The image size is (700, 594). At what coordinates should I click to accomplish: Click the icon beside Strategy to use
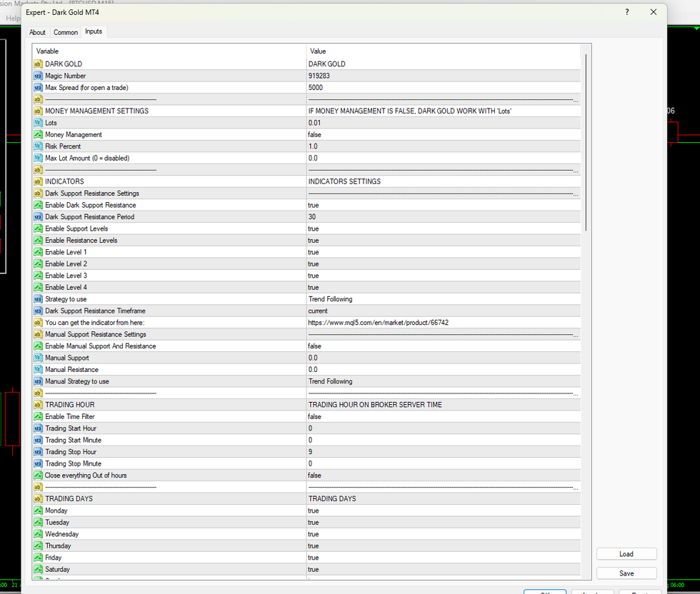coord(38,299)
